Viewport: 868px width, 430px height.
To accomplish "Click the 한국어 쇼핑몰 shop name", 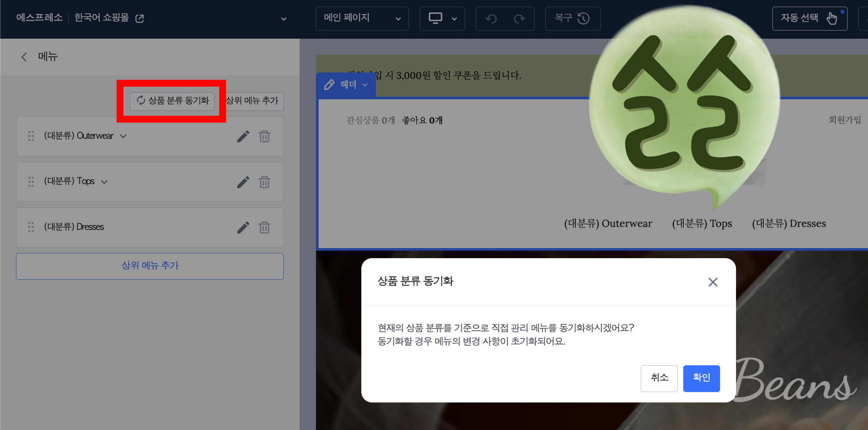I will (101, 17).
